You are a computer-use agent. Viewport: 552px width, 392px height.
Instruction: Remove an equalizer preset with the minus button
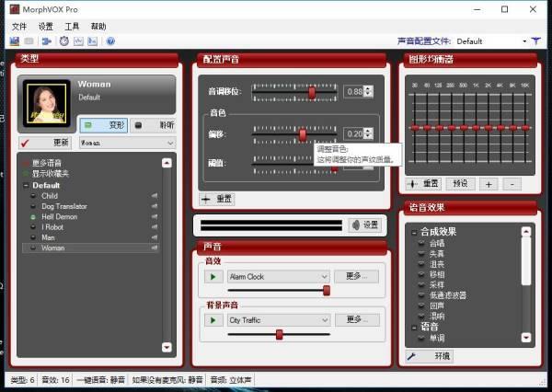click(512, 184)
